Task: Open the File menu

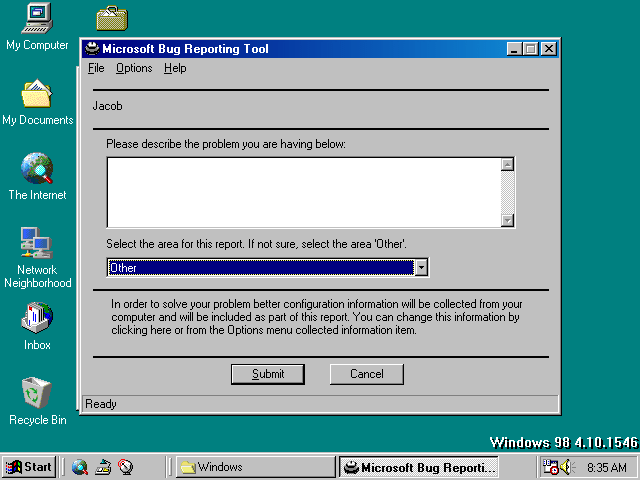Action: point(96,68)
